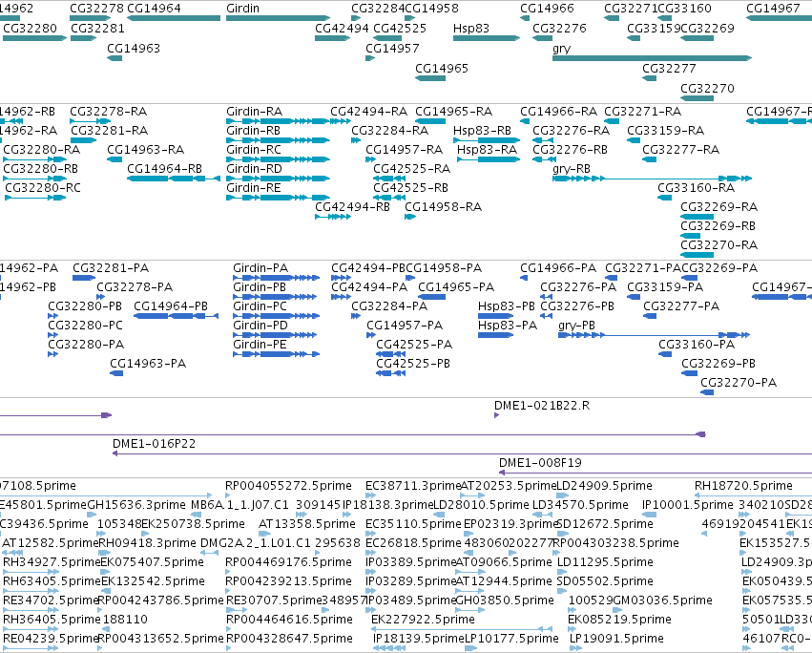Click the CG14963 gene label

(134, 48)
